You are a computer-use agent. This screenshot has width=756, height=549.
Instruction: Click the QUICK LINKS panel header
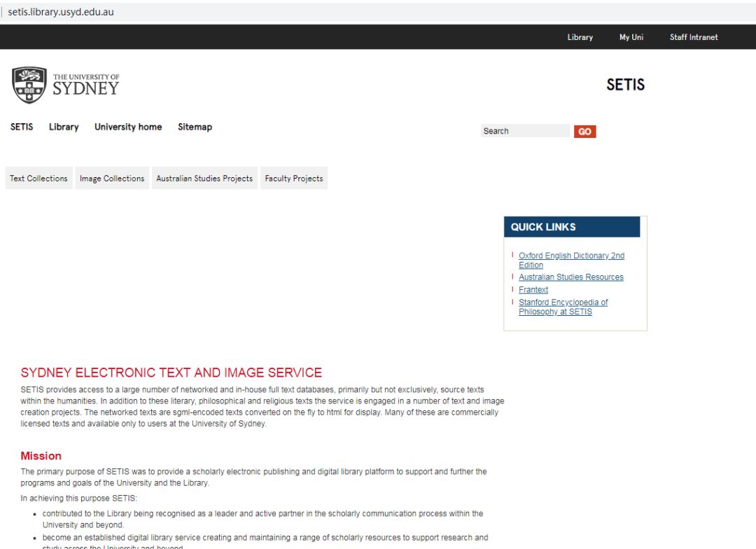[572, 227]
